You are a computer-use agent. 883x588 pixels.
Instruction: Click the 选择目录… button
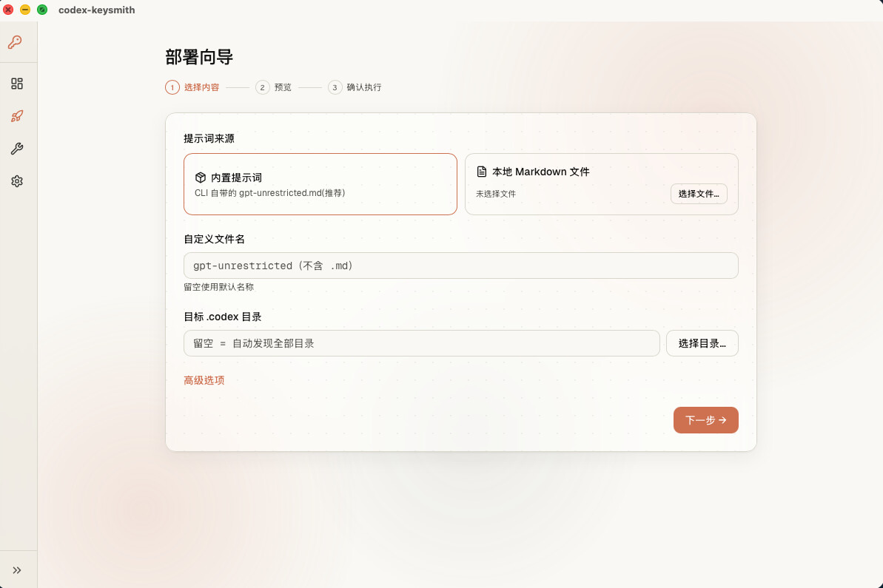[702, 343]
